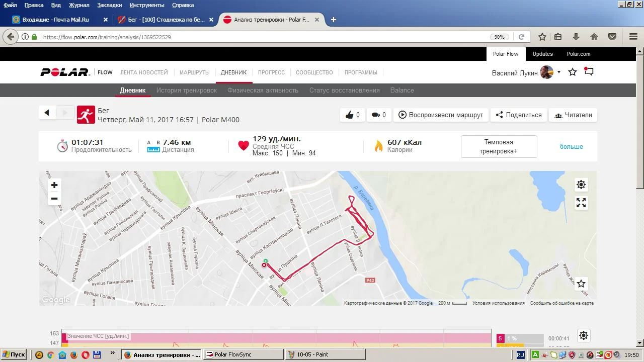Screen dimensions: 644x362
Task: Open the map settings gear
Action: click(581, 185)
